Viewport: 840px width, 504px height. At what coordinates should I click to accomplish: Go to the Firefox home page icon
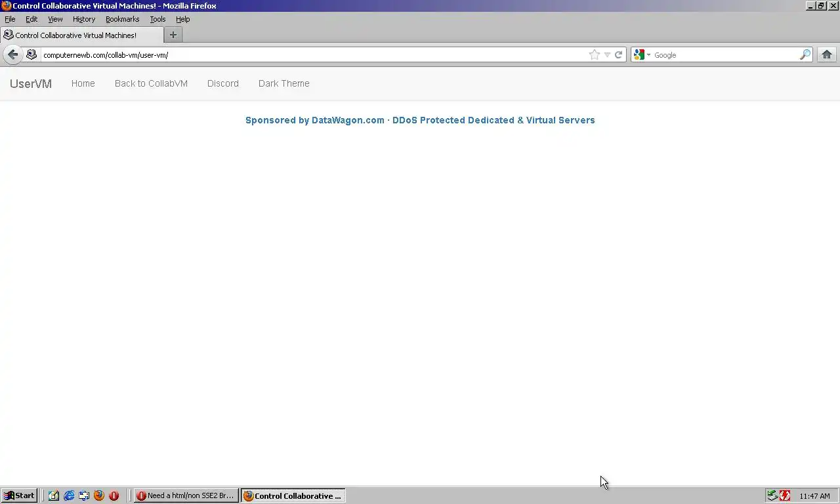pos(827,54)
